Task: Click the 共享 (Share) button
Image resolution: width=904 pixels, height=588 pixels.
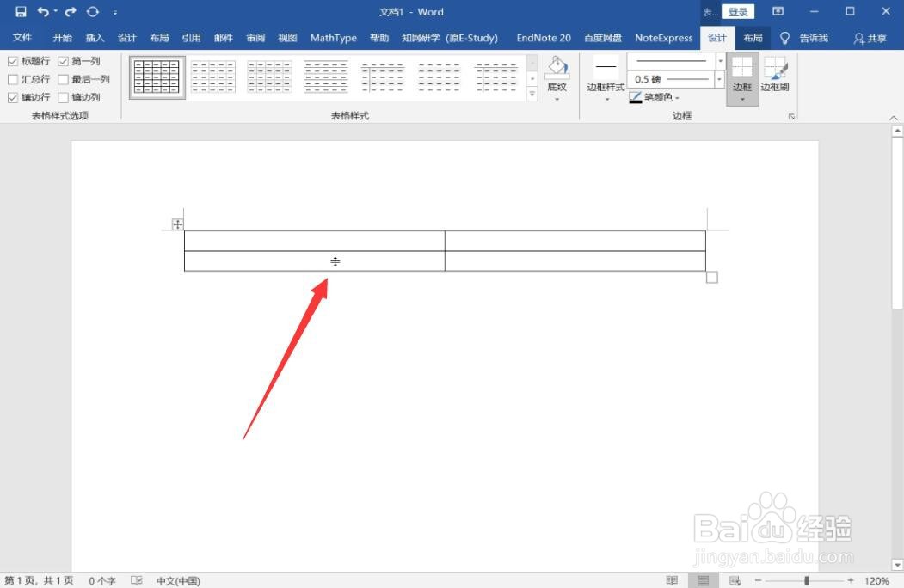Action: coord(876,38)
